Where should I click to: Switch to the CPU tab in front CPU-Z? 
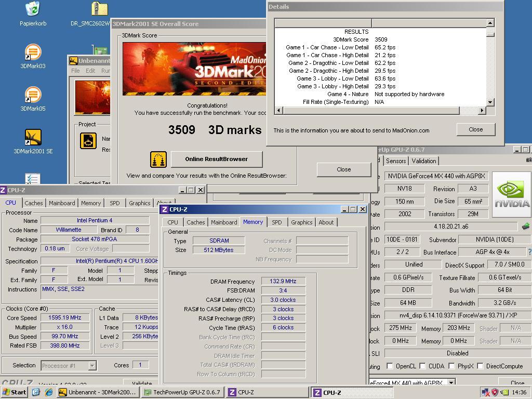[x=172, y=222]
